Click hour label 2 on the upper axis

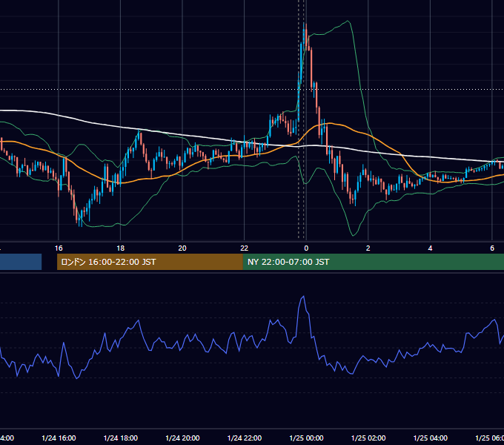tap(368, 248)
